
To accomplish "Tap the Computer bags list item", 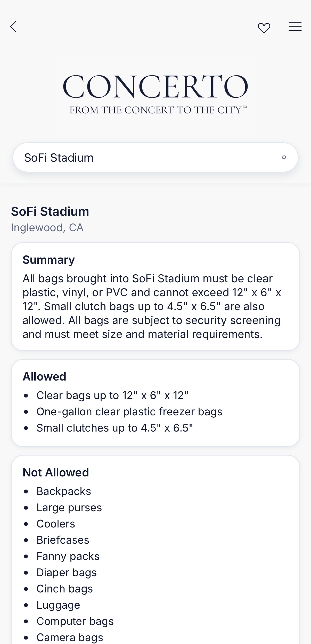I will click(x=75, y=621).
